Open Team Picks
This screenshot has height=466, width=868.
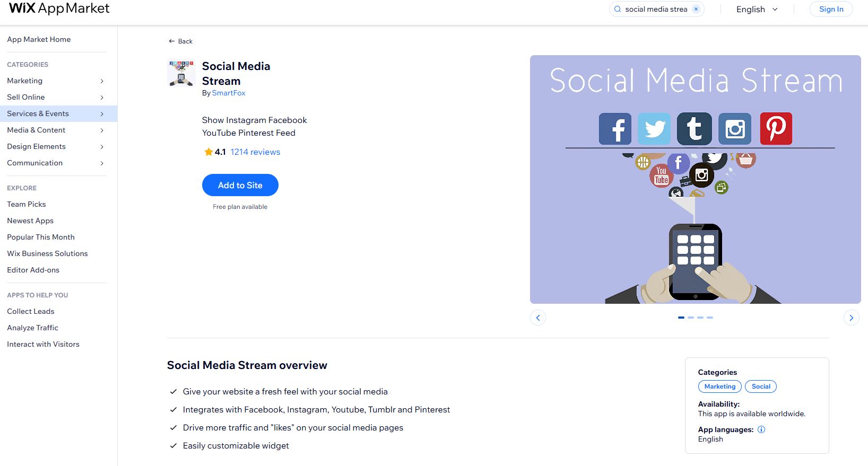pyautogui.click(x=27, y=204)
